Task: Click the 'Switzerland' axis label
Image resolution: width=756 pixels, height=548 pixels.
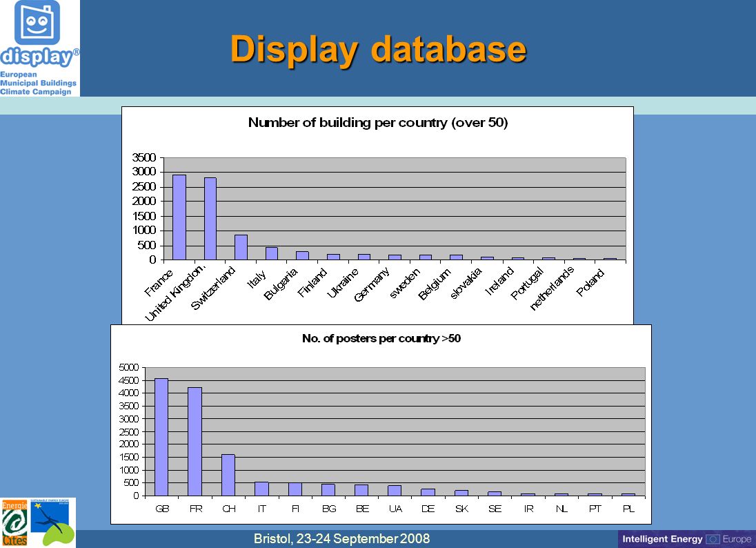Action: [x=212, y=288]
